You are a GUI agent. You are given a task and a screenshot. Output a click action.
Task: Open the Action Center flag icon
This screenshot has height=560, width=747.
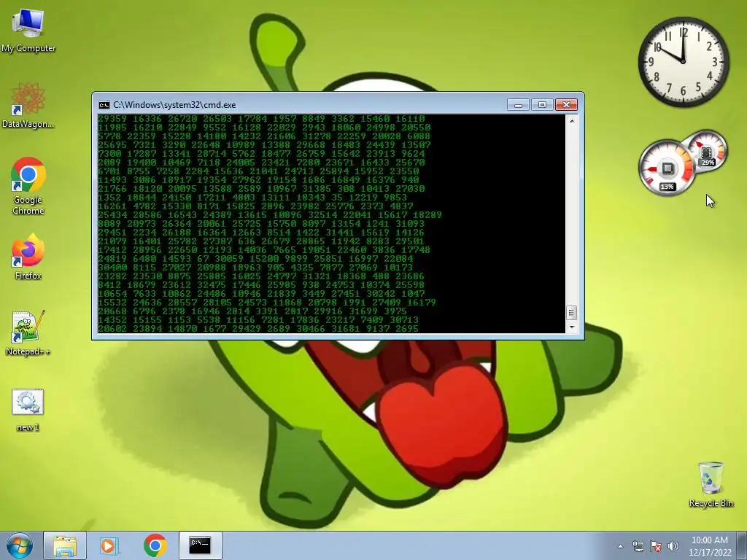[x=656, y=546]
